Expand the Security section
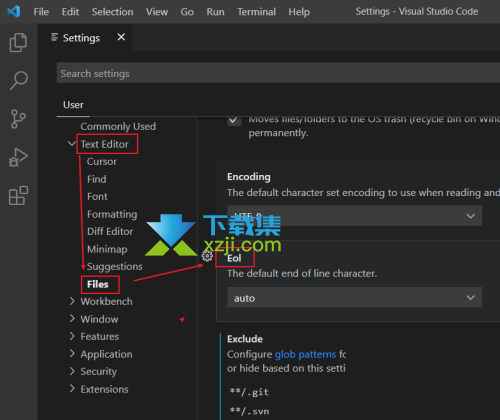Screen dimensions: 500x420 (x=72, y=371)
